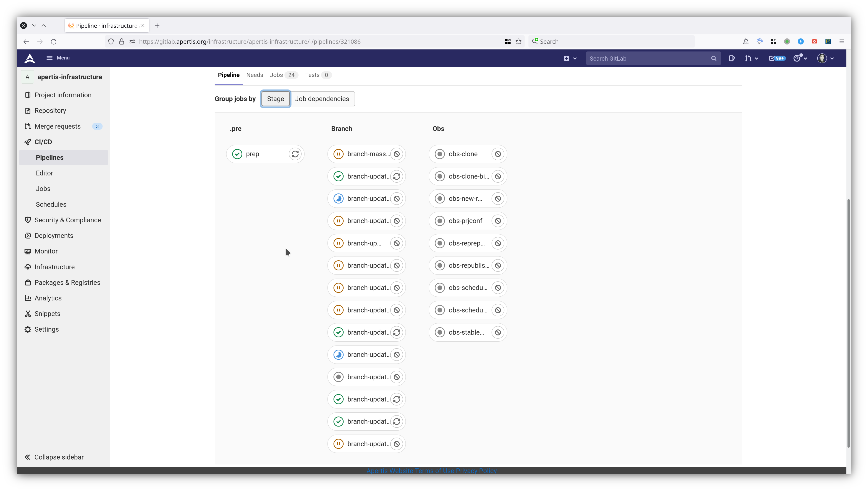Bookmark this page with the star icon
The image size is (868, 491).
(x=519, y=41)
